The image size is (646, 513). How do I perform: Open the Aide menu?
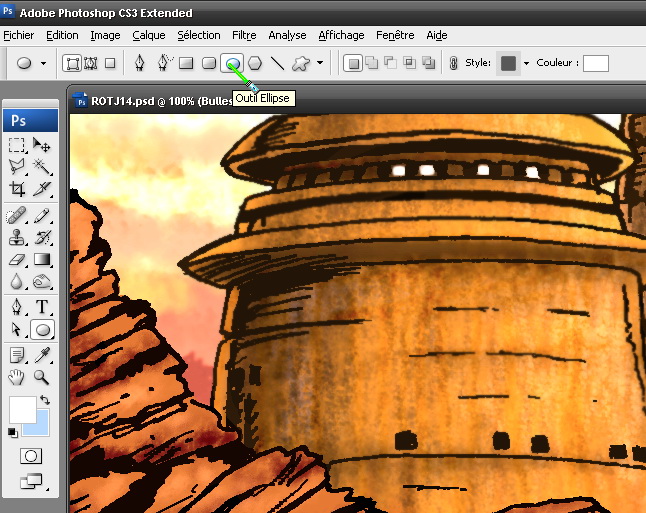coord(437,35)
